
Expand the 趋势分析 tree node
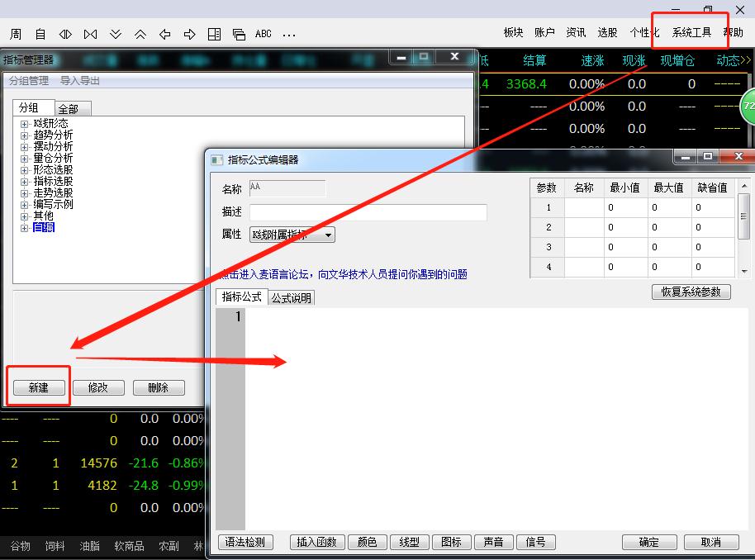click(25, 135)
